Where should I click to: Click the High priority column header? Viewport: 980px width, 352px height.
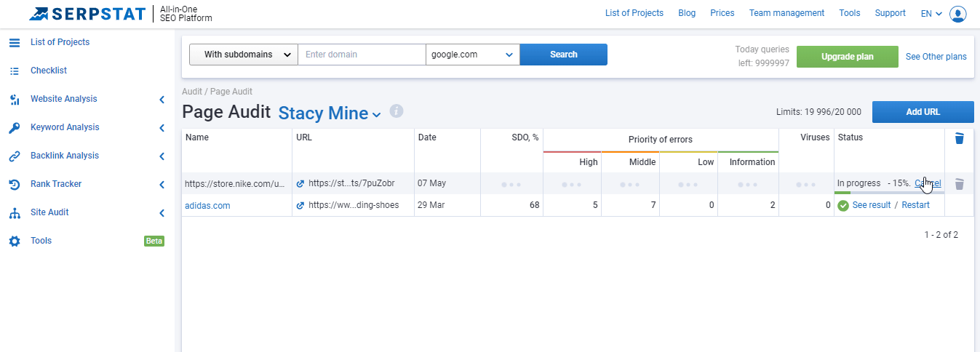589,162
